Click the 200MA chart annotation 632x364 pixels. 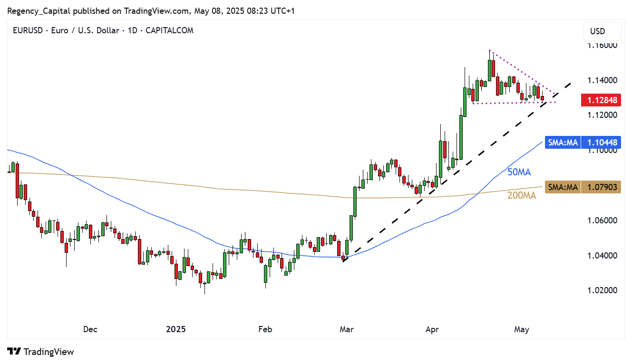point(522,195)
